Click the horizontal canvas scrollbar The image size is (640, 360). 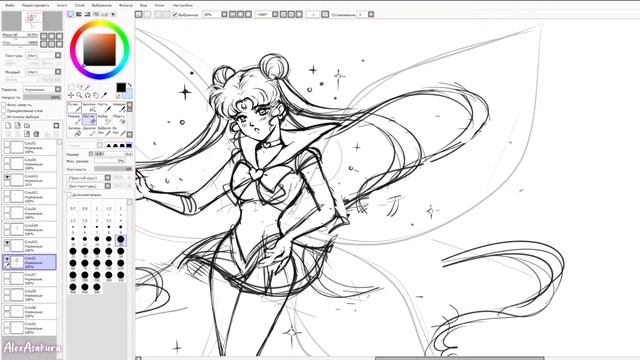click(459, 358)
